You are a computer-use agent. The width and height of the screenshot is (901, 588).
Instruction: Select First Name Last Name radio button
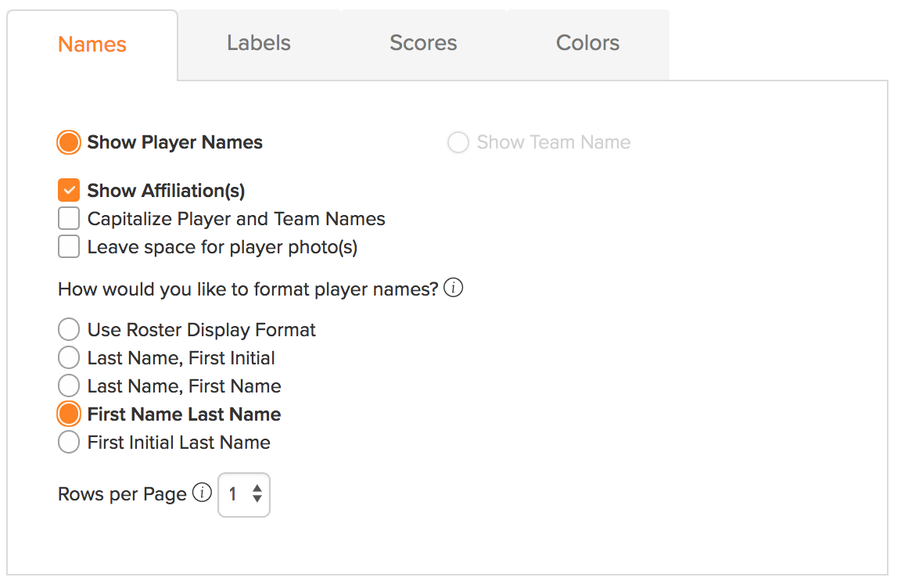click(68, 414)
